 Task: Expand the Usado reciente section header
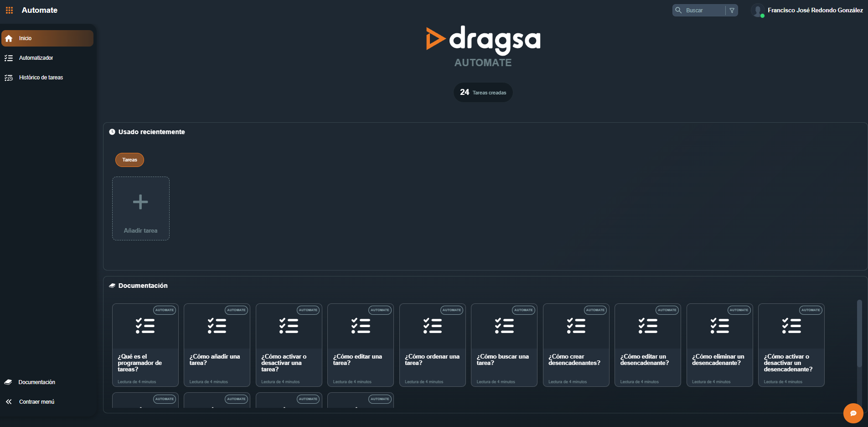coord(151,132)
